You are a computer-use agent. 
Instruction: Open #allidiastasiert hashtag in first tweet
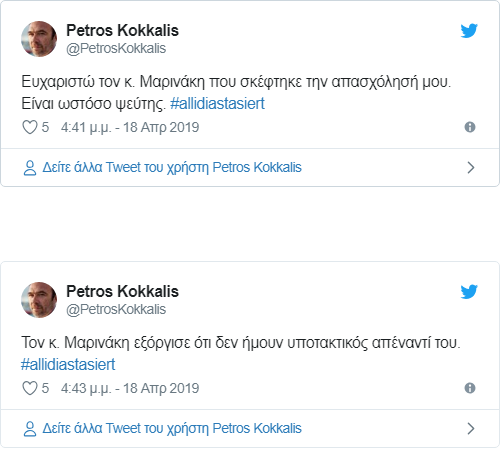(x=217, y=103)
